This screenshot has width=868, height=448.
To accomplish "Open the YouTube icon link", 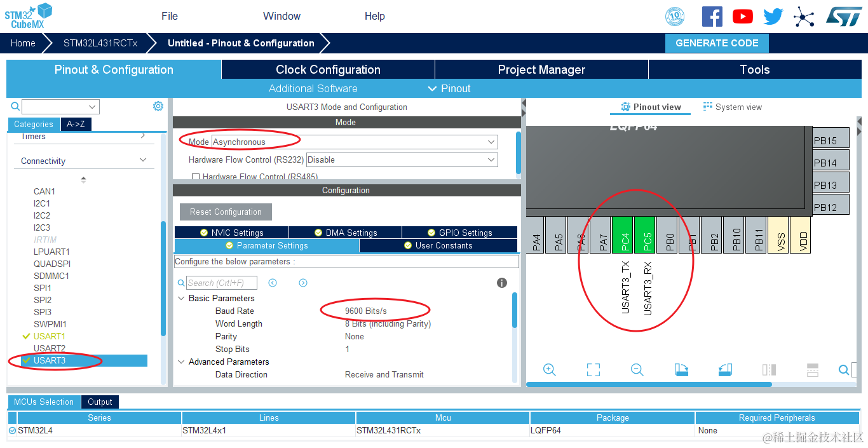I will pyautogui.click(x=742, y=17).
